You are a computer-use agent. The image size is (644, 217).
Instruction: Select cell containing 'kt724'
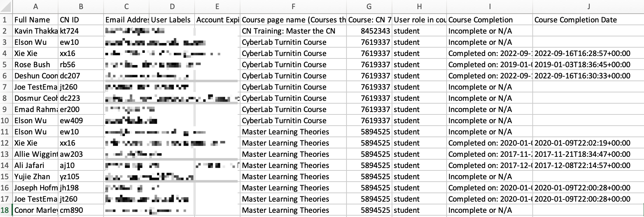81,31
